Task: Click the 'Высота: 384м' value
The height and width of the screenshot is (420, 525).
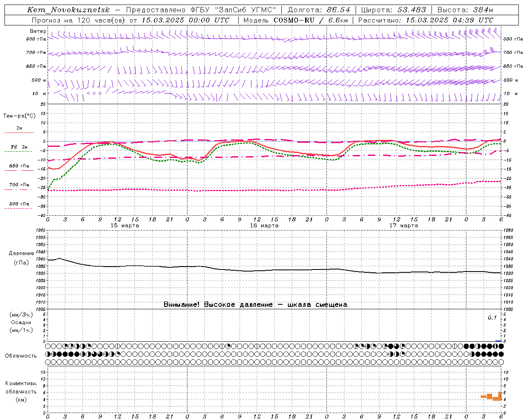Action: (x=465, y=10)
